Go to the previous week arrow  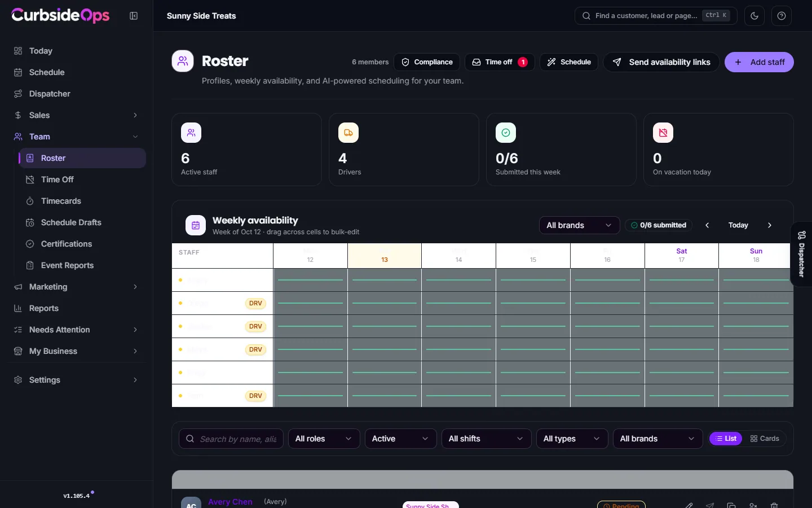point(707,225)
